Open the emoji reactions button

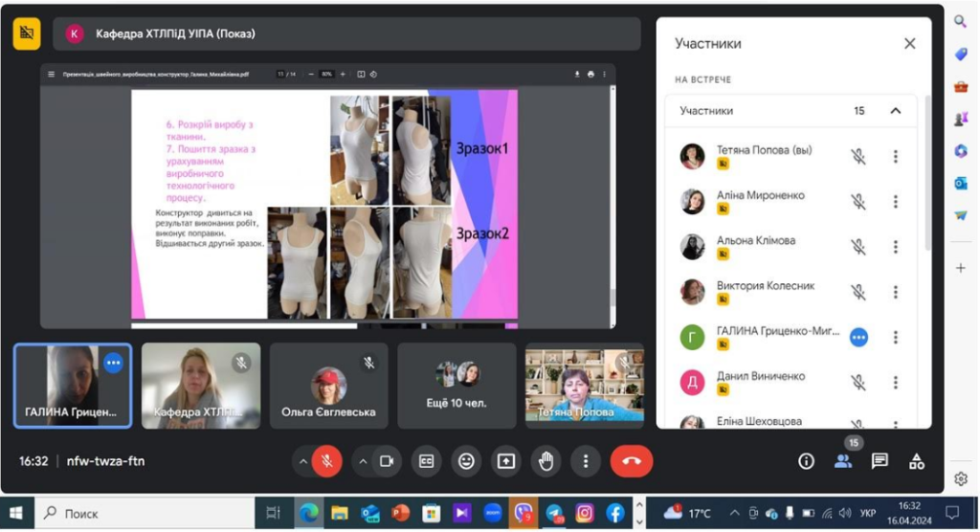pyautogui.click(x=466, y=461)
